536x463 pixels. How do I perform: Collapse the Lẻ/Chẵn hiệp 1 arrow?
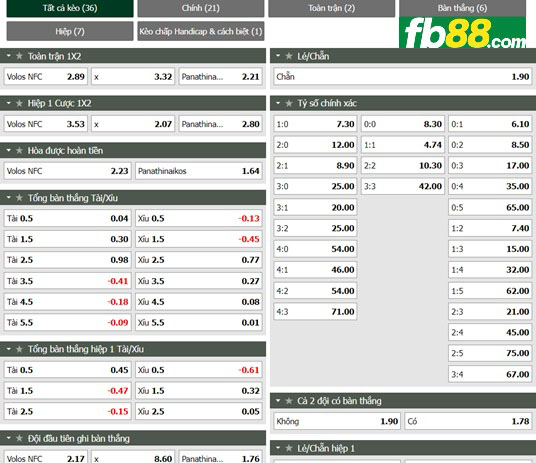[x=278, y=448]
